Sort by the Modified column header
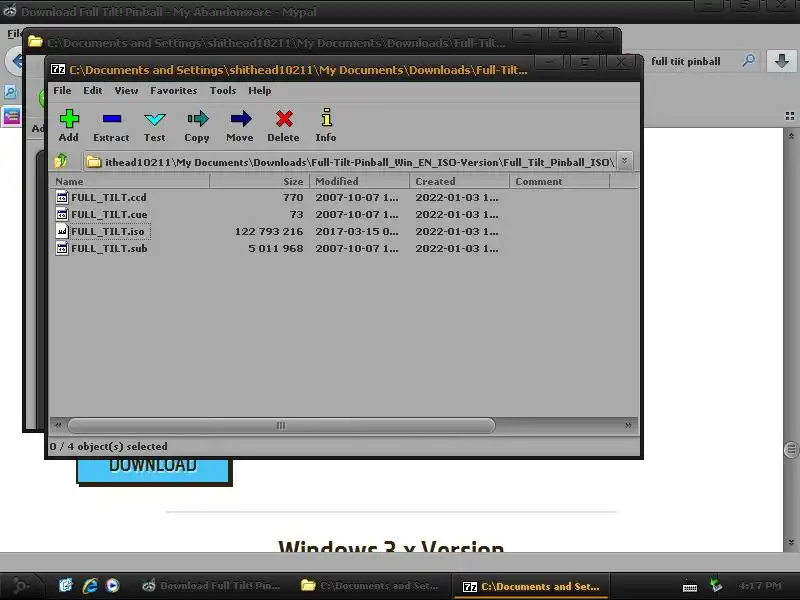The width and height of the screenshot is (800, 600). [x=359, y=181]
